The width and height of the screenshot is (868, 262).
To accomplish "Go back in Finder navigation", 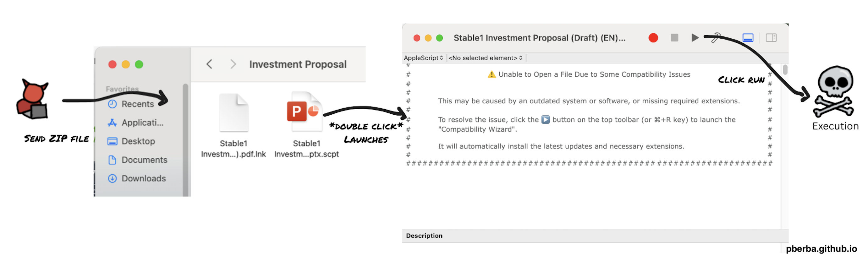I will [x=209, y=64].
